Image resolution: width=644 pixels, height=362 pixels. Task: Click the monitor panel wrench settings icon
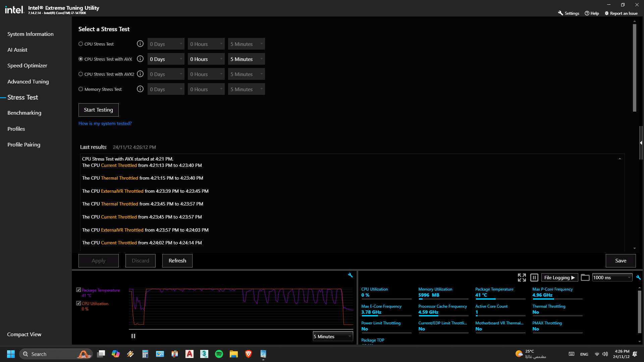638,278
